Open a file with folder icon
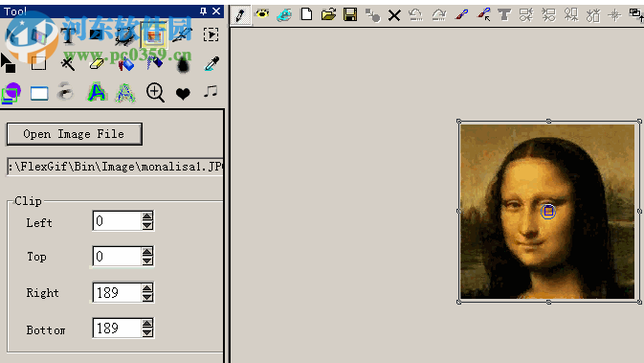The width and height of the screenshot is (644, 363). pos(328,14)
